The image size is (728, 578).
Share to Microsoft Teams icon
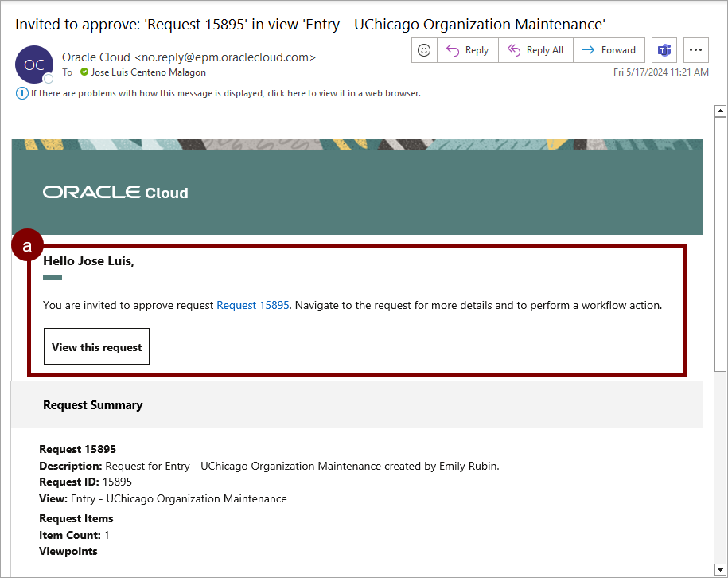click(664, 50)
